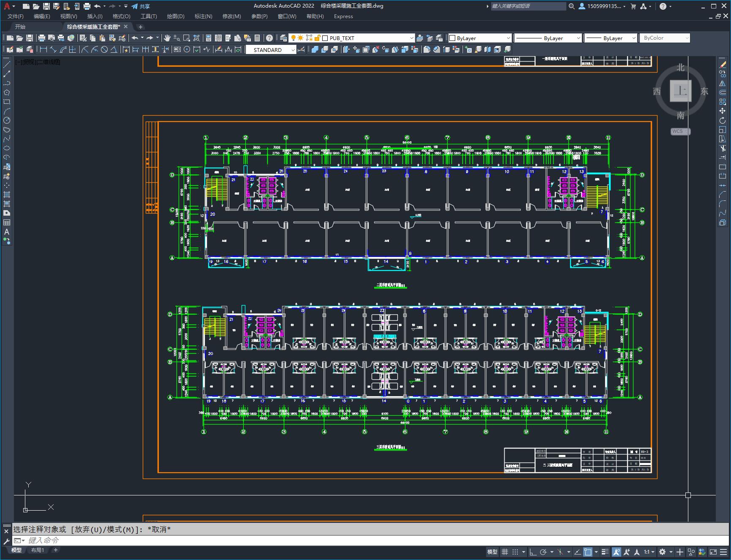Screen dimensions: 731x560
Task: Toggle object snap tracking
Action: [x=577, y=552]
